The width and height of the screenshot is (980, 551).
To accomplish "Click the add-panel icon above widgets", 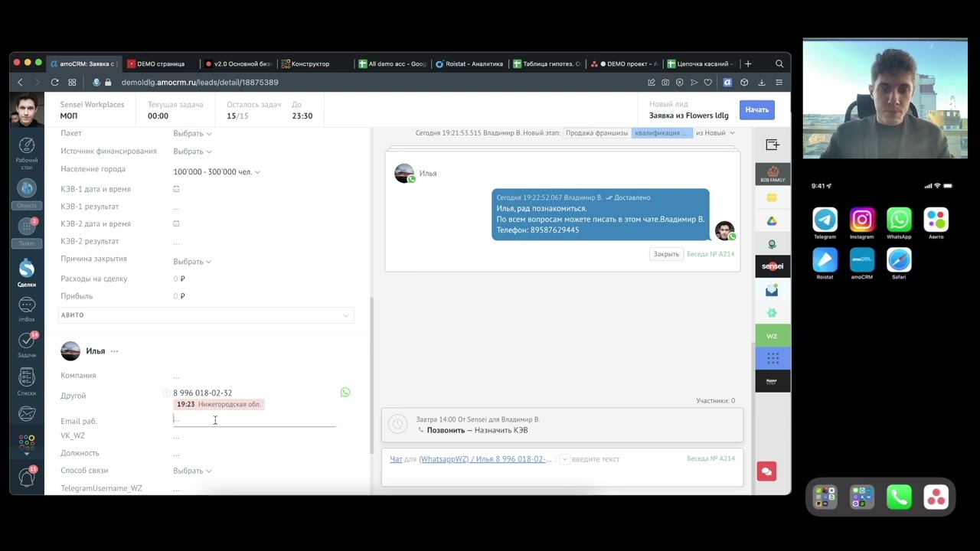I will [x=773, y=145].
